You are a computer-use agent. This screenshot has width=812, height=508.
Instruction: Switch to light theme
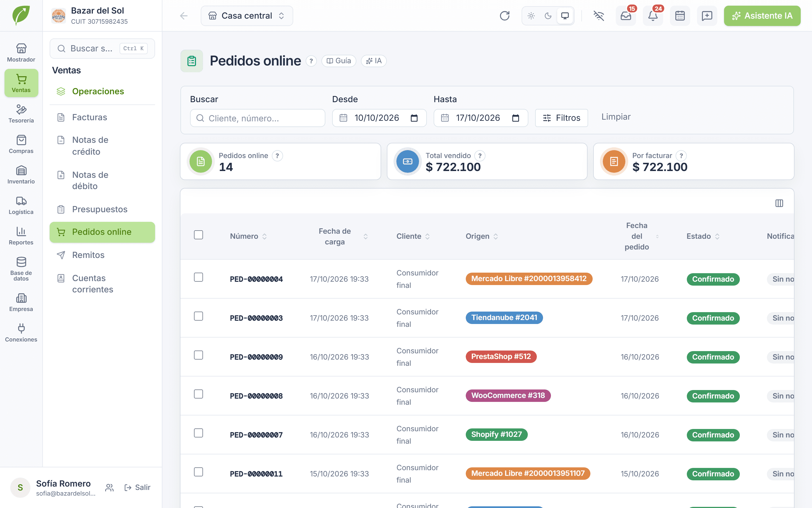pos(531,16)
